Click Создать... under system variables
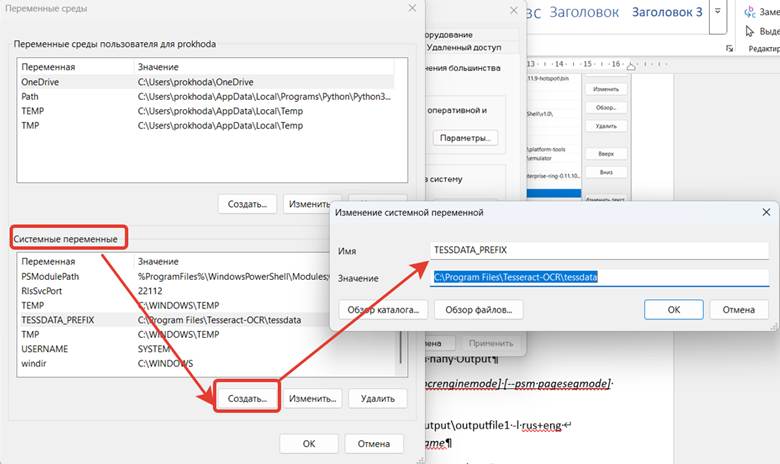Viewport: 780px width, 464px height. [x=247, y=398]
